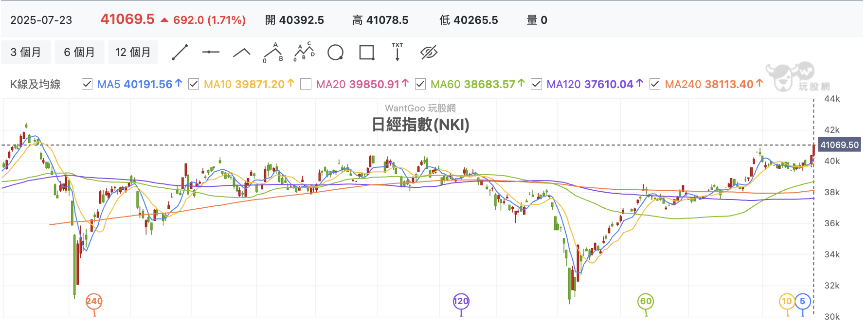Click the last price 41069.5
Viewport: 868px width, 326px height.
pyautogui.click(x=127, y=19)
